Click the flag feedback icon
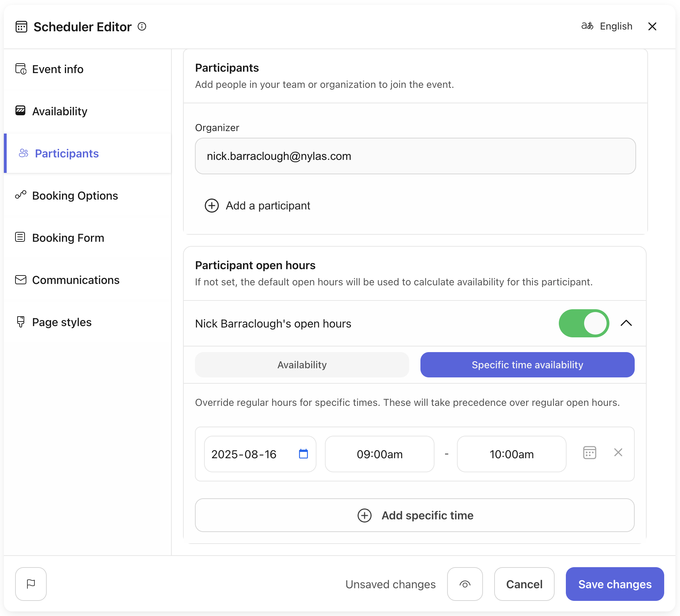680x616 pixels. point(31,584)
